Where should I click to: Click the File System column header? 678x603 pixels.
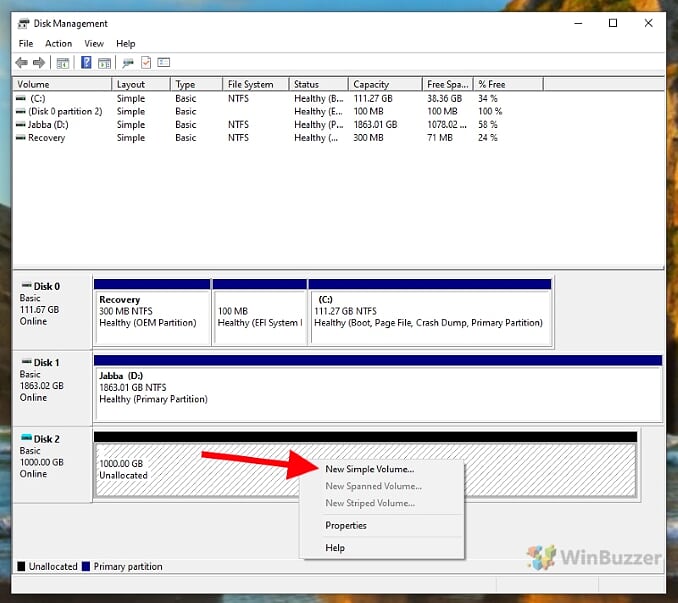256,84
